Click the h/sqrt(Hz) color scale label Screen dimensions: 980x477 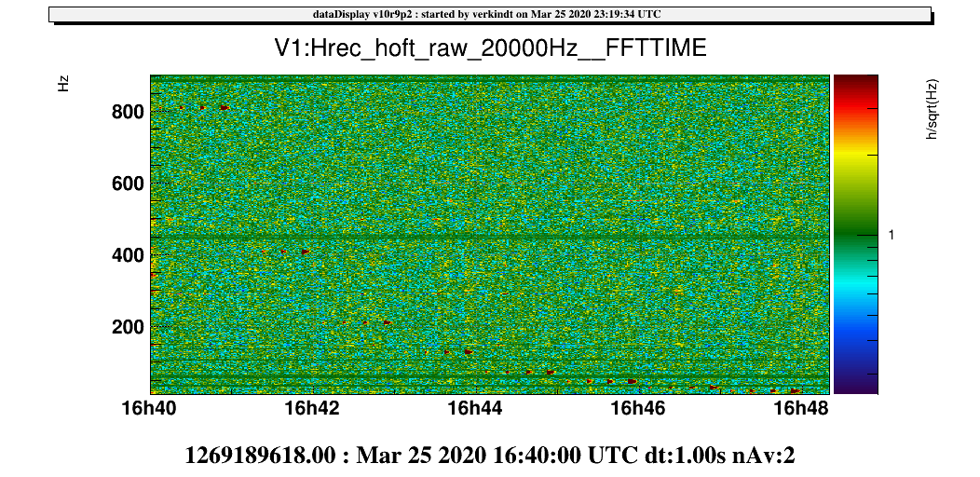933,109
